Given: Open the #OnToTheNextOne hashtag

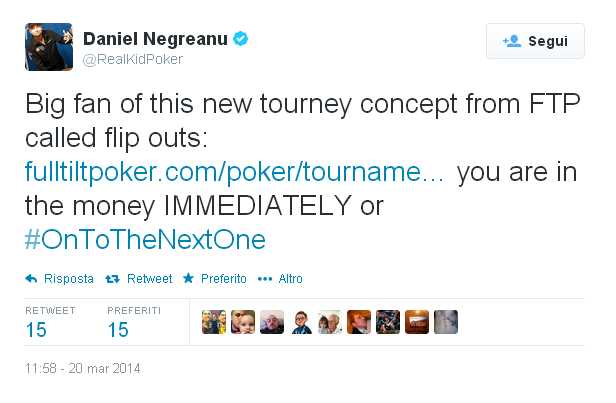Looking at the screenshot, I should [145, 239].
